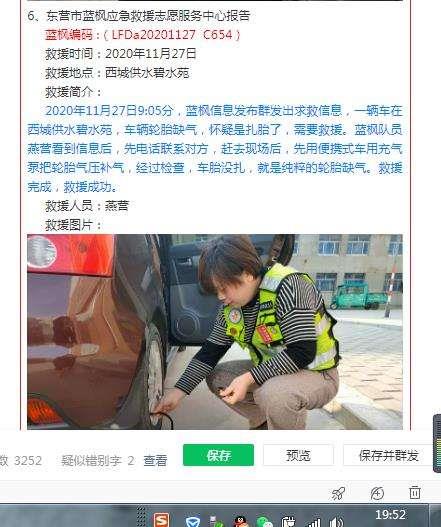This screenshot has height=527, width=441.
Task: Click the blue rescue description paragraph
Action: pos(215,149)
